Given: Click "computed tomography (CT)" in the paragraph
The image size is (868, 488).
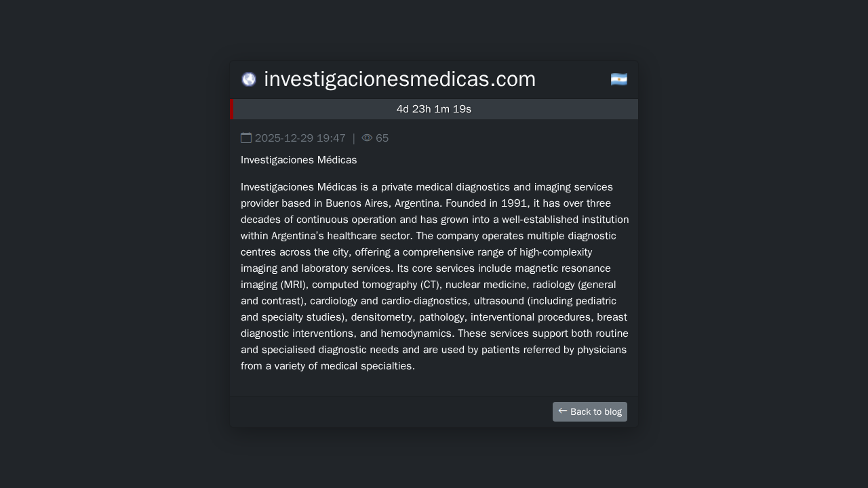Looking at the screenshot, I should click(376, 285).
